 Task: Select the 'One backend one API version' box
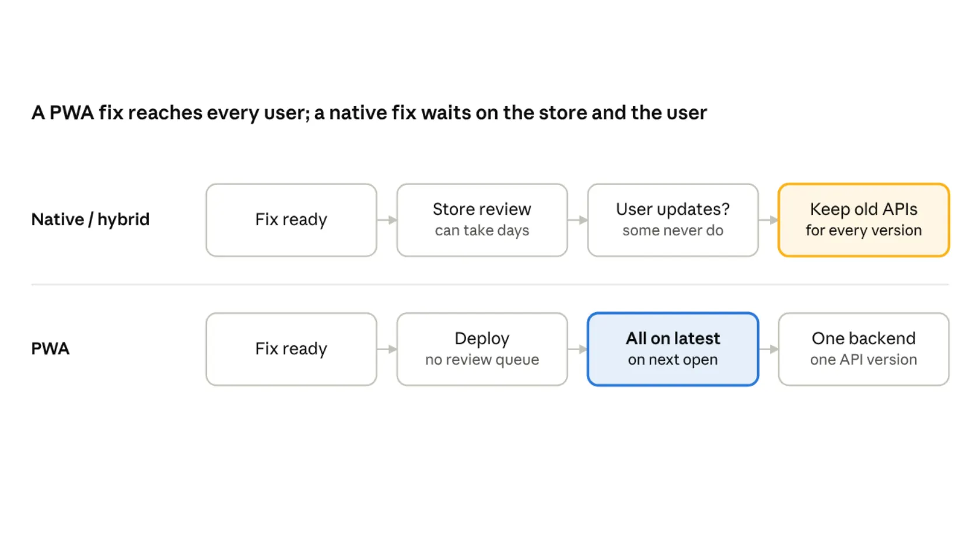(863, 349)
